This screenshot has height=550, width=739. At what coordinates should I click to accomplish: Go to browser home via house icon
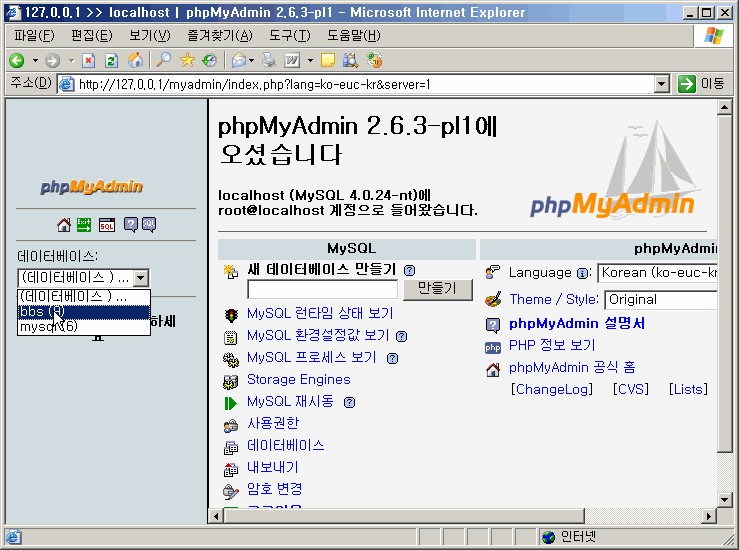(135, 60)
